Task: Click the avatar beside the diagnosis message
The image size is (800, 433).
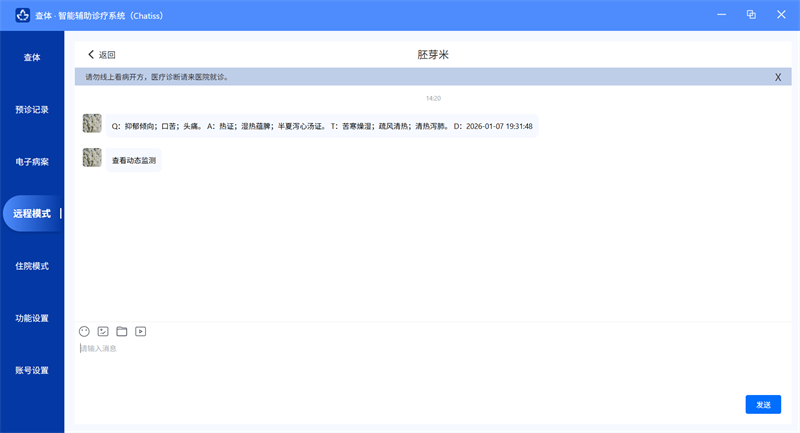Action: [92, 123]
